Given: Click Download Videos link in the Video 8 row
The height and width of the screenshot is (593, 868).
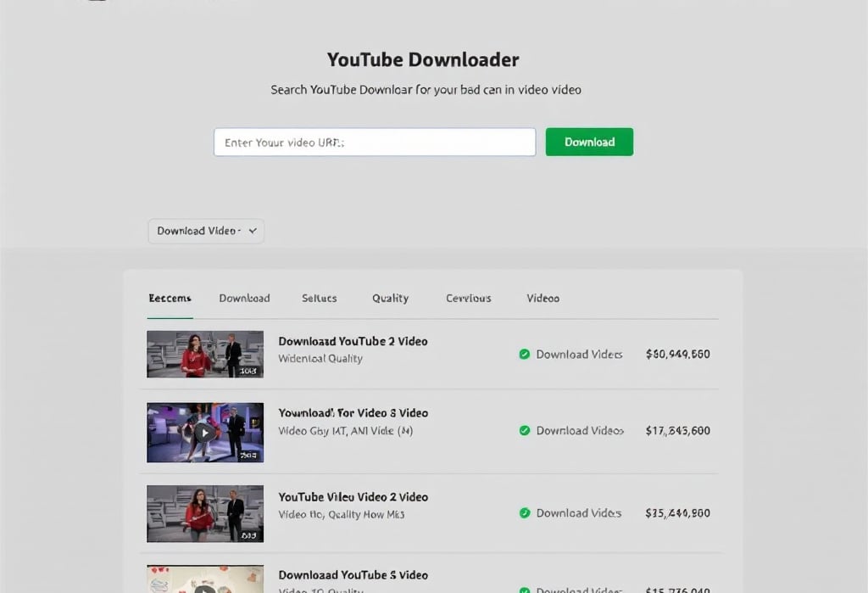Looking at the screenshot, I should [x=580, y=431].
